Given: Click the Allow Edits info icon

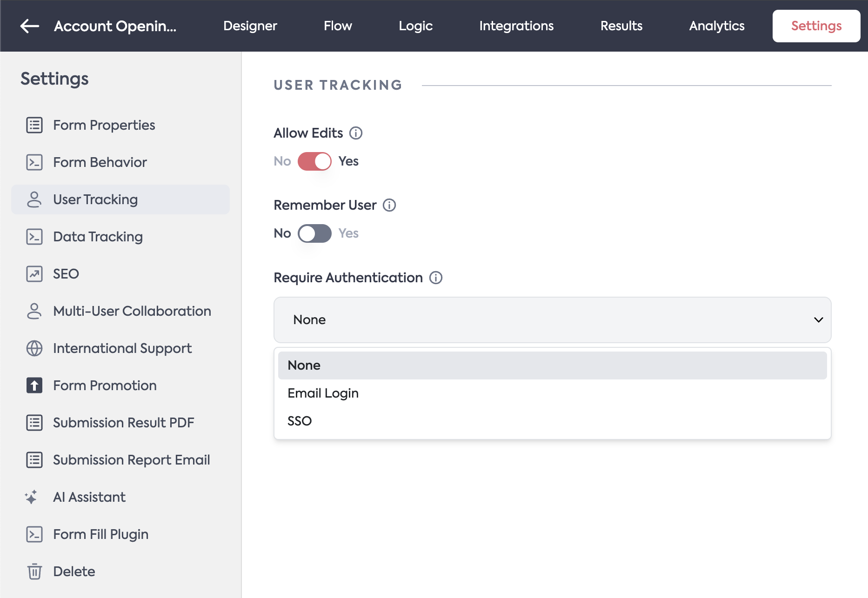Looking at the screenshot, I should pyautogui.click(x=356, y=133).
